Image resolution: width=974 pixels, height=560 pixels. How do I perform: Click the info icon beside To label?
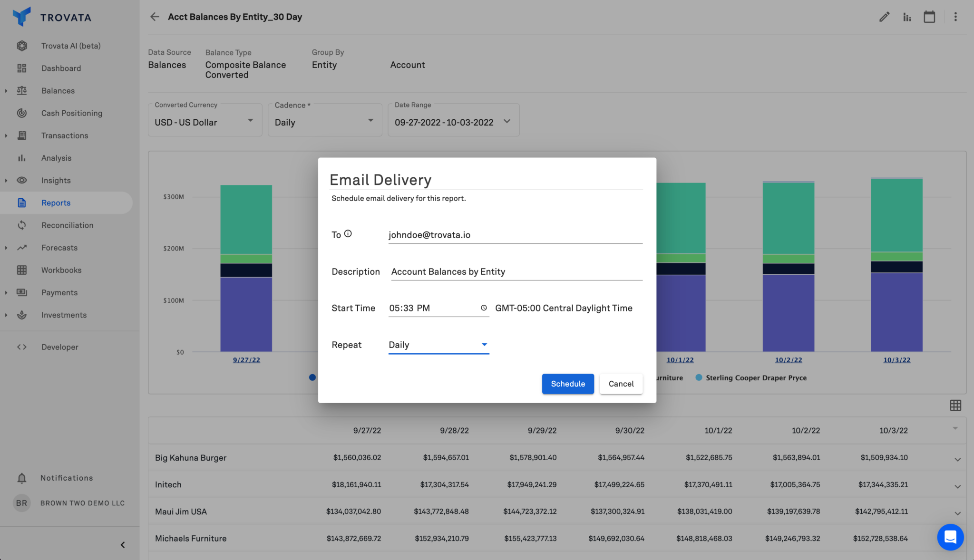coord(348,233)
